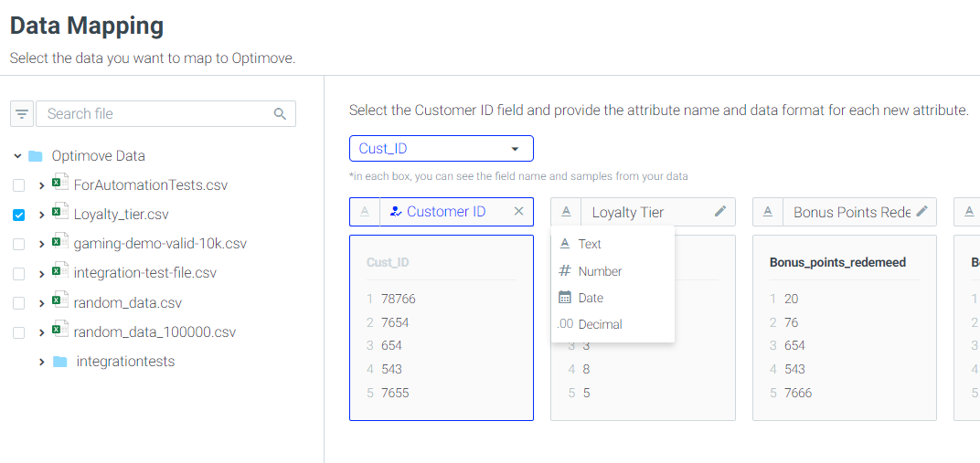The width and height of the screenshot is (980, 463).
Task: Click the Bonus_points_redemeed column header
Action: click(837, 263)
